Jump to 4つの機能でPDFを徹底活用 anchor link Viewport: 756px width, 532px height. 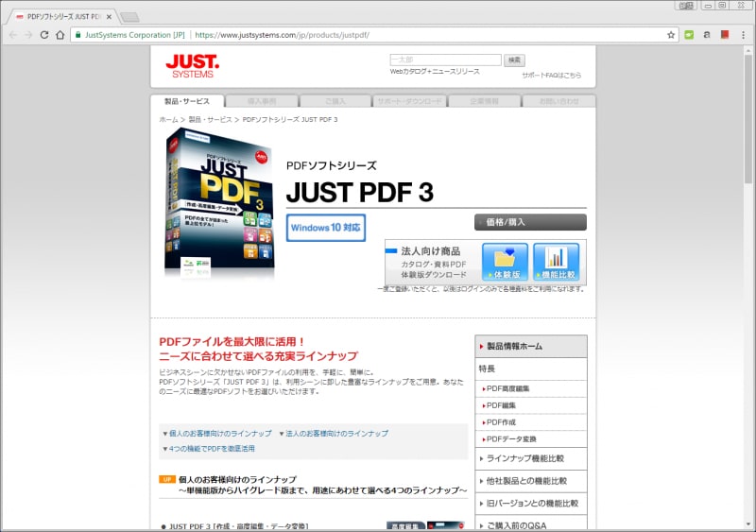pyautogui.click(x=212, y=449)
